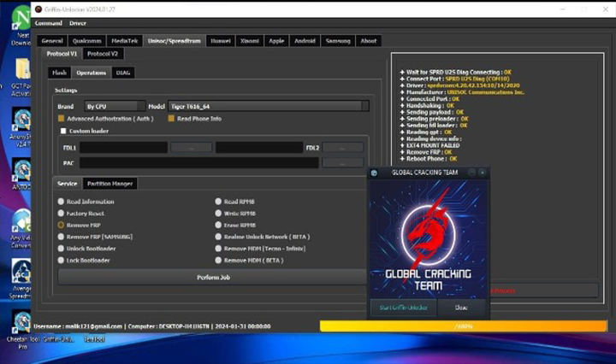Screen dimensions: 616x364
Task: Select the Protocol V1 tab
Action: (x=62, y=54)
